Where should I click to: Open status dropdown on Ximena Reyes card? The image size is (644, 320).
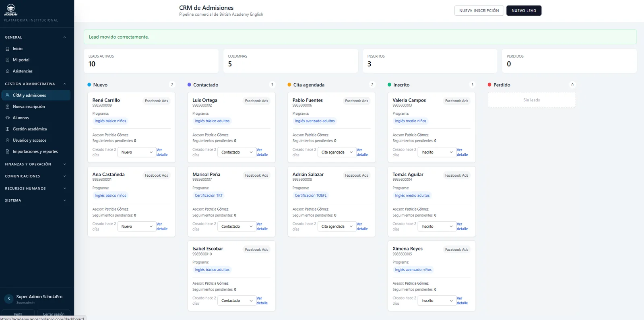tap(437, 301)
